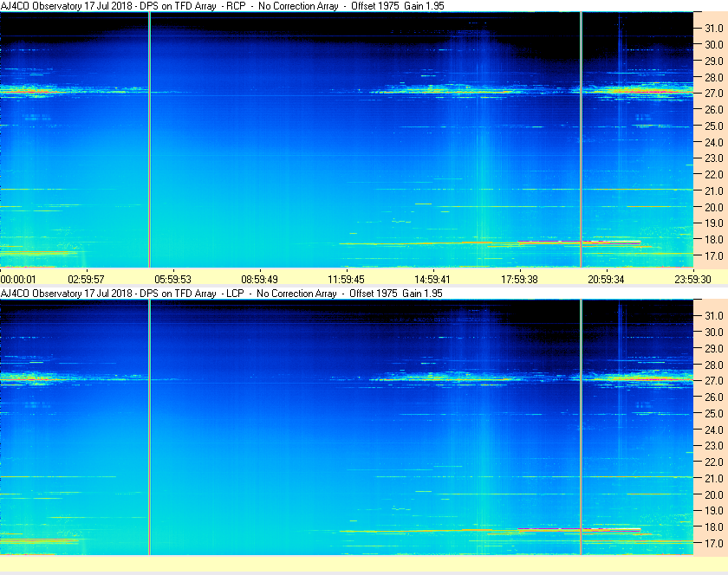Select 28.0 on the LCP frequency axis
The image size is (728, 575).
pyautogui.click(x=714, y=365)
